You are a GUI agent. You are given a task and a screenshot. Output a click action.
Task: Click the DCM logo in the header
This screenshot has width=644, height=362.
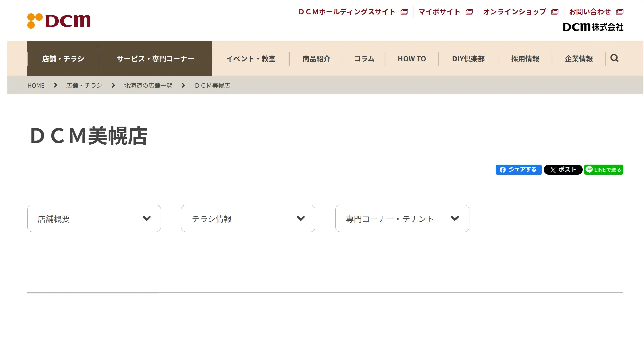(59, 21)
